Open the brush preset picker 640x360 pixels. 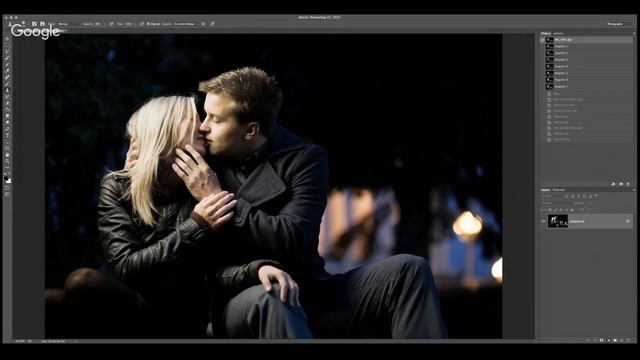pyautogui.click(x=24, y=24)
